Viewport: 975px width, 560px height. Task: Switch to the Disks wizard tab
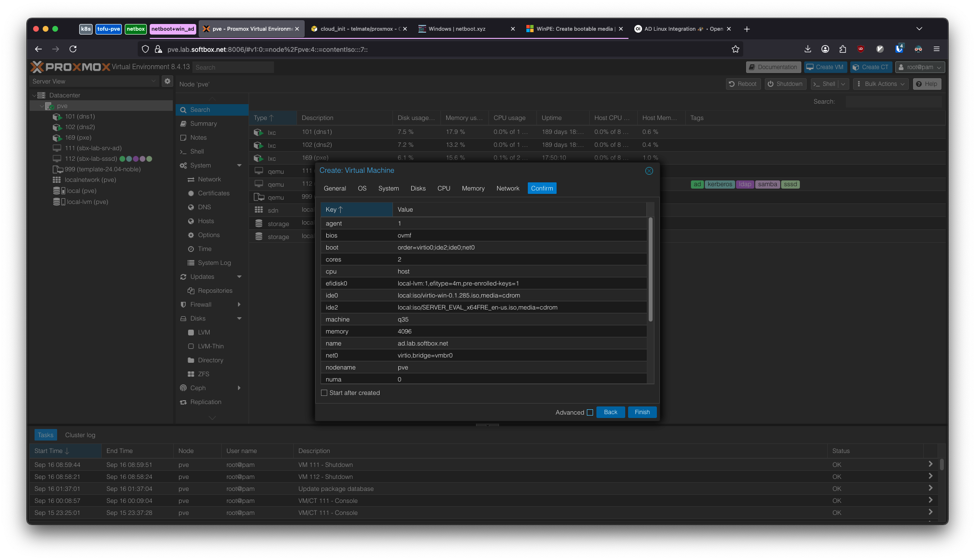[x=417, y=188]
